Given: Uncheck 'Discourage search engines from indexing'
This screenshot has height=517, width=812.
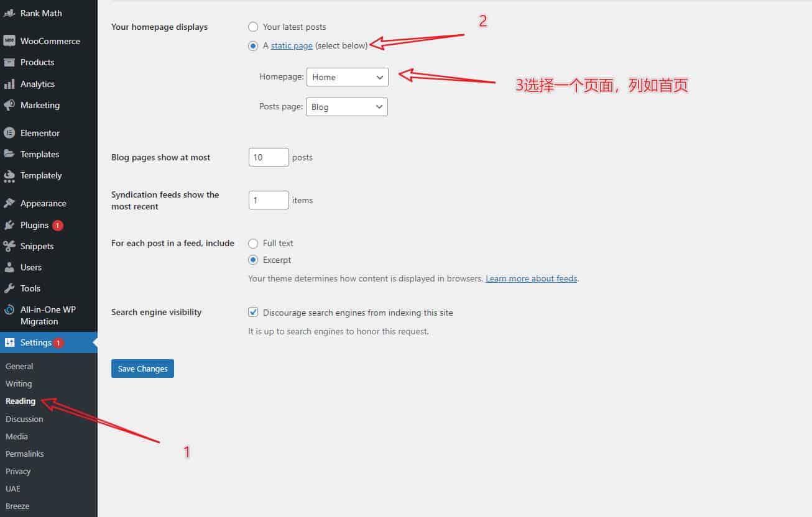Looking at the screenshot, I should click(253, 313).
